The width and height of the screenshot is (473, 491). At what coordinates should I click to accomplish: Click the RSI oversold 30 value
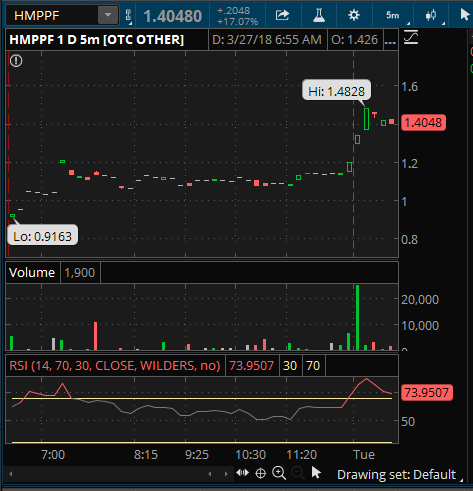(x=290, y=366)
